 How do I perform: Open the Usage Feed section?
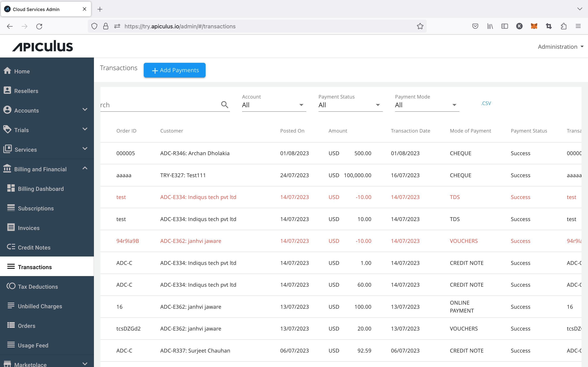click(33, 345)
